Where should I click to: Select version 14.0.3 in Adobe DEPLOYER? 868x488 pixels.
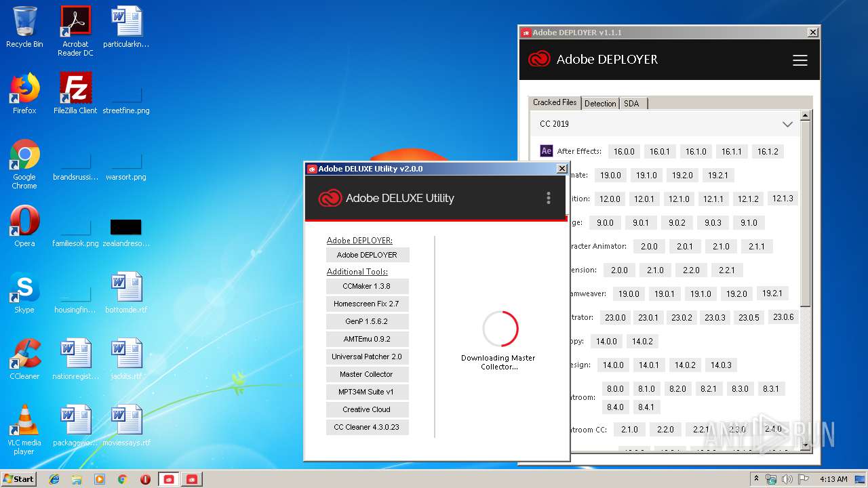[x=721, y=365]
